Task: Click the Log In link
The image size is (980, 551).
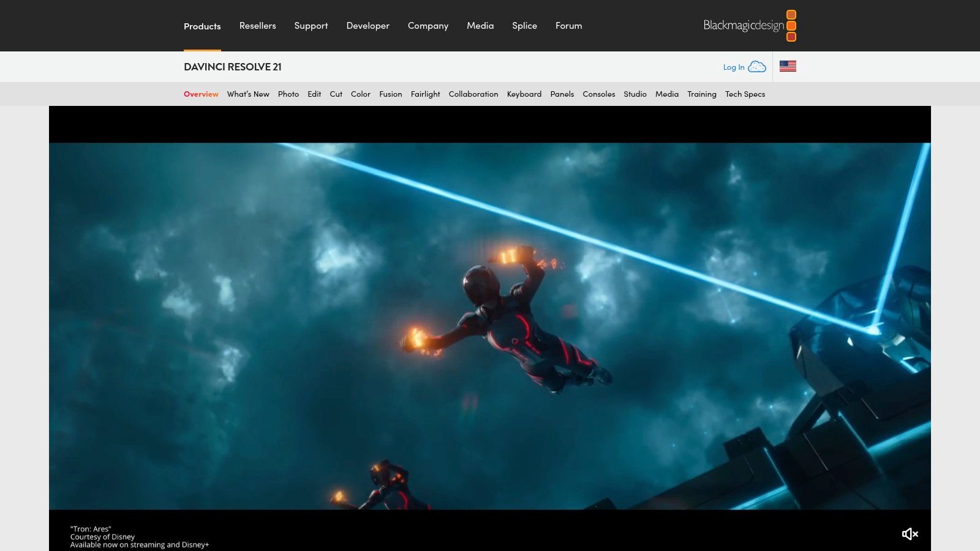Action: pyautogui.click(x=734, y=67)
